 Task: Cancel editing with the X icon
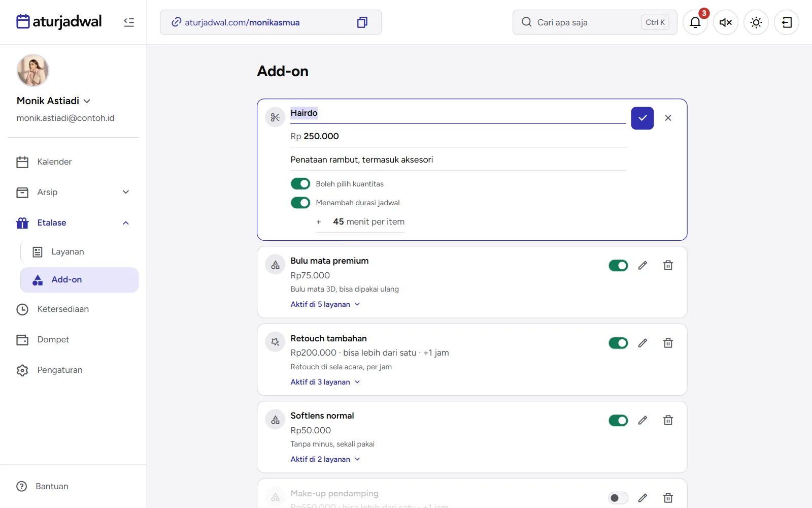pyautogui.click(x=668, y=118)
